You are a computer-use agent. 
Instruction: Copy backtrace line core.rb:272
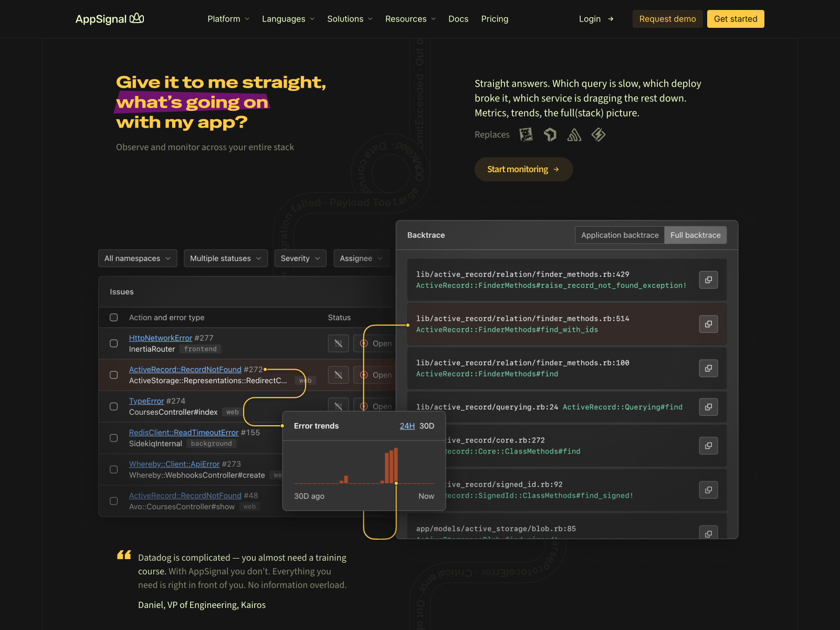(x=708, y=446)
